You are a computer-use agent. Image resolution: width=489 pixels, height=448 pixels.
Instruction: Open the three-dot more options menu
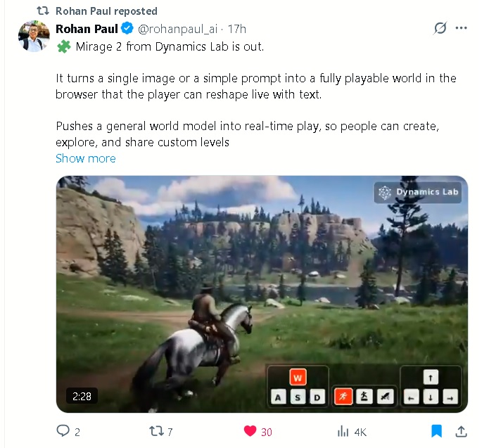pyautogui.click(x=462, y=28)
